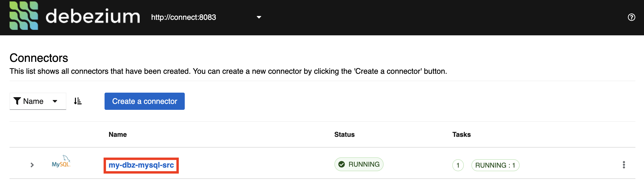Open the my-dbz-mysql-src connector link

click(141, 165)
